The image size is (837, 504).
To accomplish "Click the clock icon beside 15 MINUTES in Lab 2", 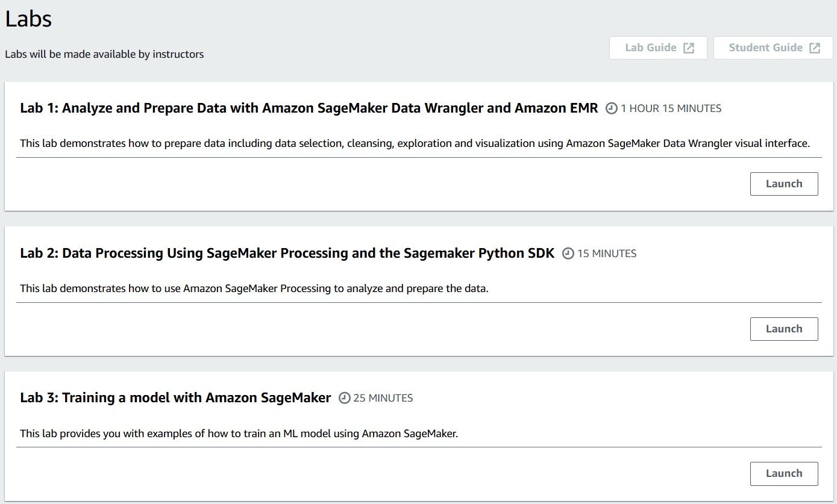I will (568, 254).
